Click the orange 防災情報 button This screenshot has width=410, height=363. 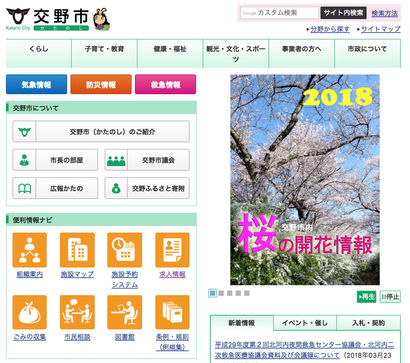(101, 84)
